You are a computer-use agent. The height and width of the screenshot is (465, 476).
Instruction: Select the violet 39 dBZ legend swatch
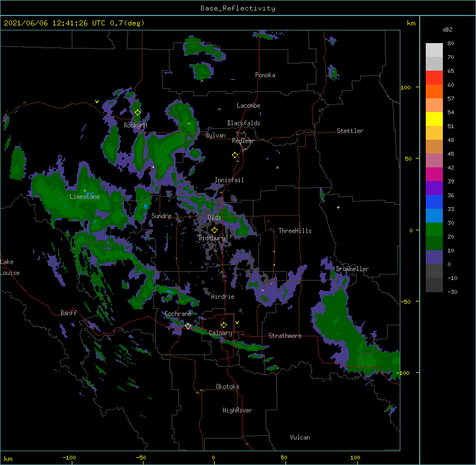[434, 188]
